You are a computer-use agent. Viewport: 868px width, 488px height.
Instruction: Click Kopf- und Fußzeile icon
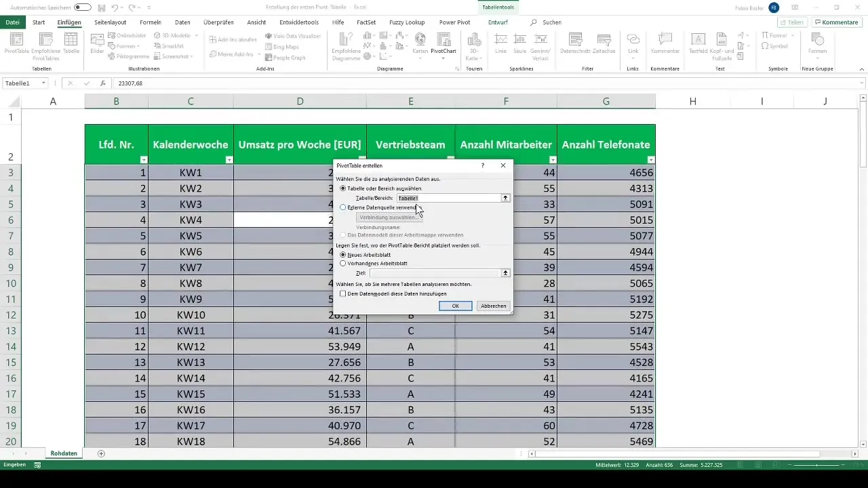(721, 45)
